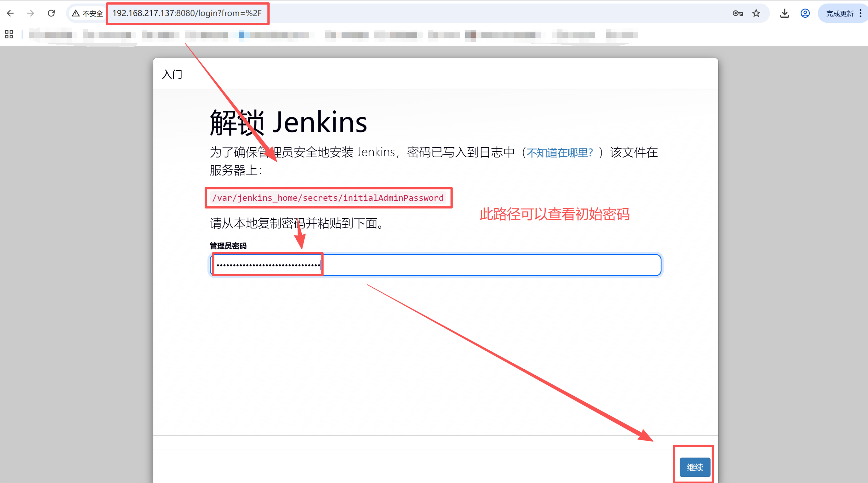Bookmark this page with the star icon
This screenshot has width=868, height=483.
(x=756, y=13)
